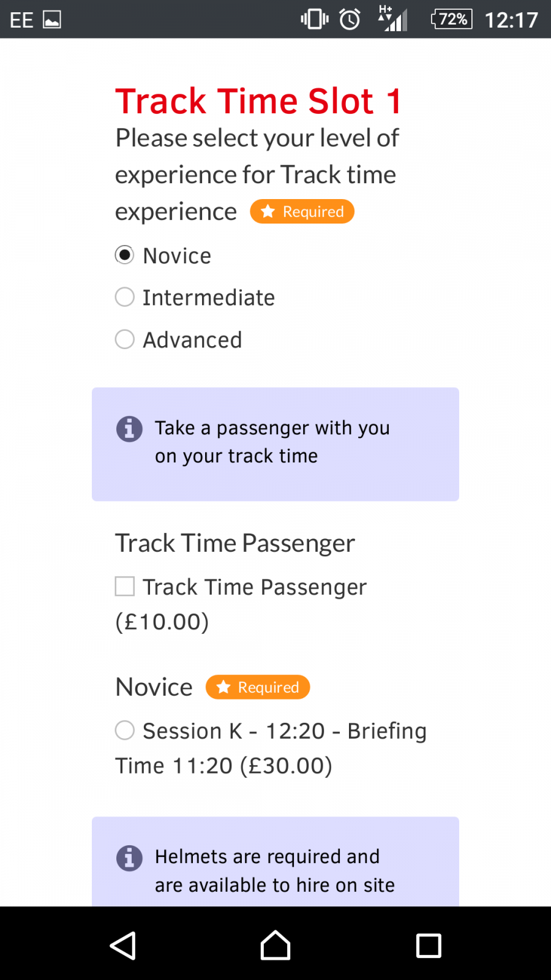Viewport: 551px width, 980px height.
Task: Select Session K 12:20 radio option
Action: pyautogui.click(x=124, y=730)
